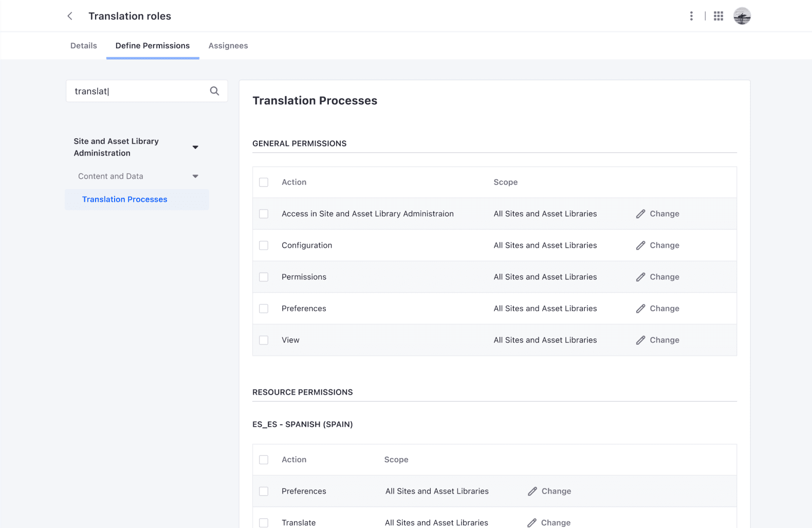Image resolution: width=812 pixels, height=528 pixels.
Task: Collapse the Content and Data group
Action: pos(195,176)
